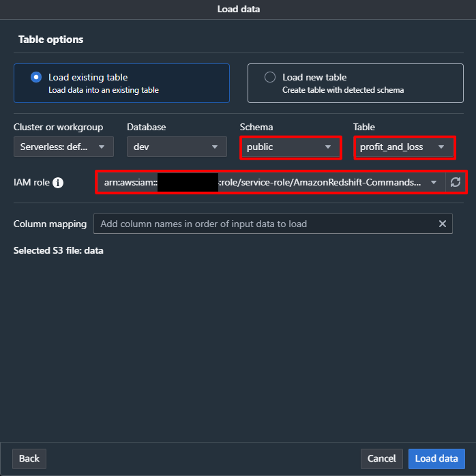Select the Load new table radio button
Viewport: 476px width, 476px height.
tap(270, 77)
